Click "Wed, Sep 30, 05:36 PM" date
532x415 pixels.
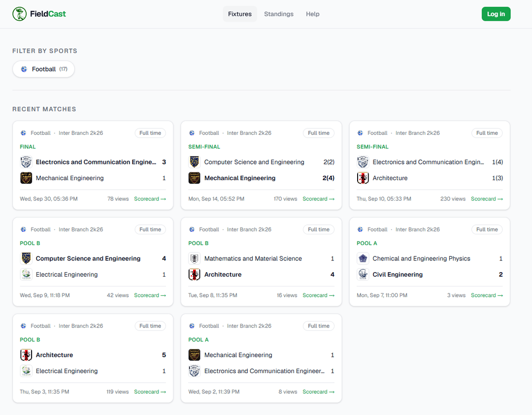point(48,199)
